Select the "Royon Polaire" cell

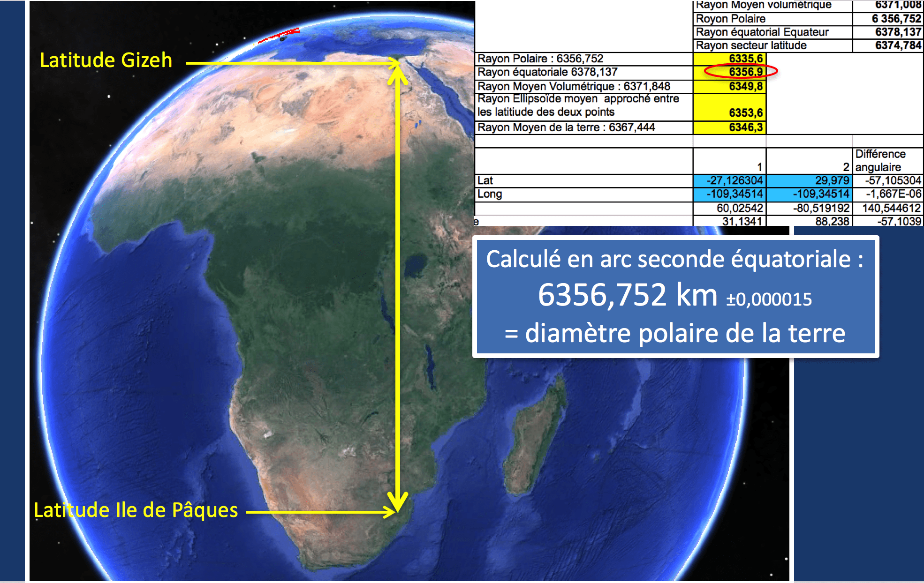click(773, 19)
